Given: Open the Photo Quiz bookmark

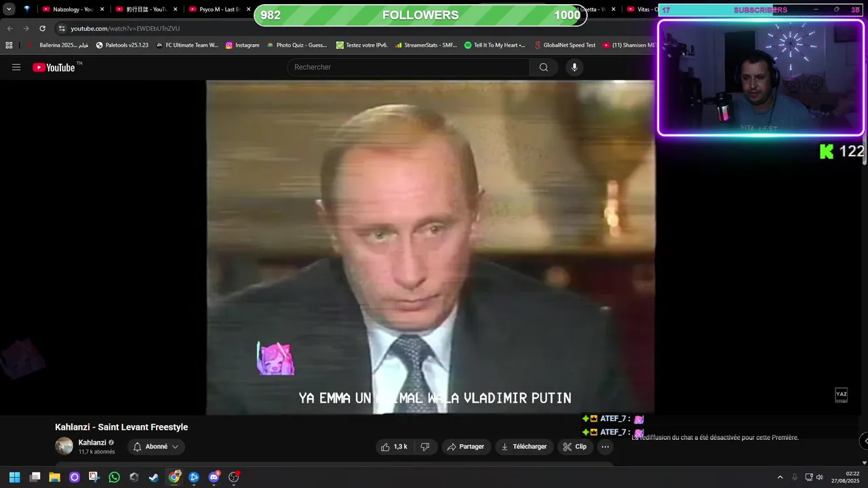Looking at the screenshot, I should (x=297, y=45).
